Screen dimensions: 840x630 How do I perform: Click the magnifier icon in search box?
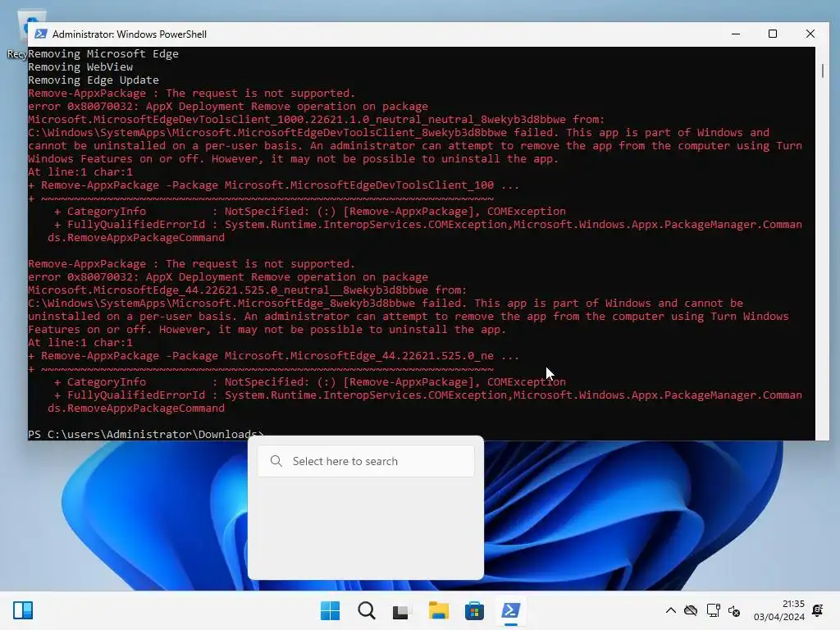point(276,461)
